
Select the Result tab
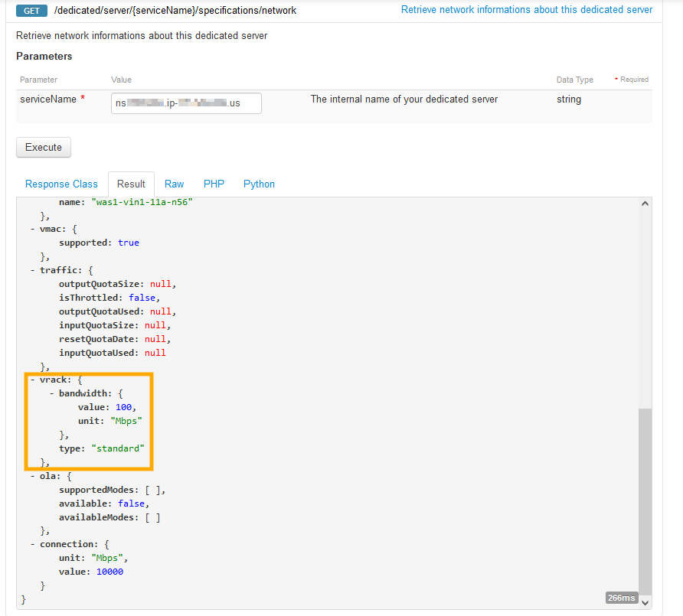[x=131, y=184]
